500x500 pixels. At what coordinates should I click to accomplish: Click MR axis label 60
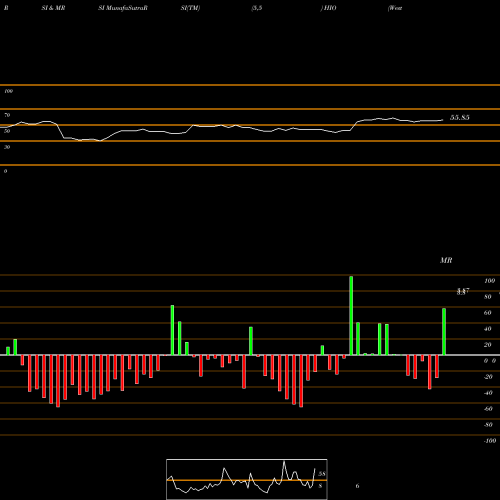pyautogui.click(x=488, y=313)
